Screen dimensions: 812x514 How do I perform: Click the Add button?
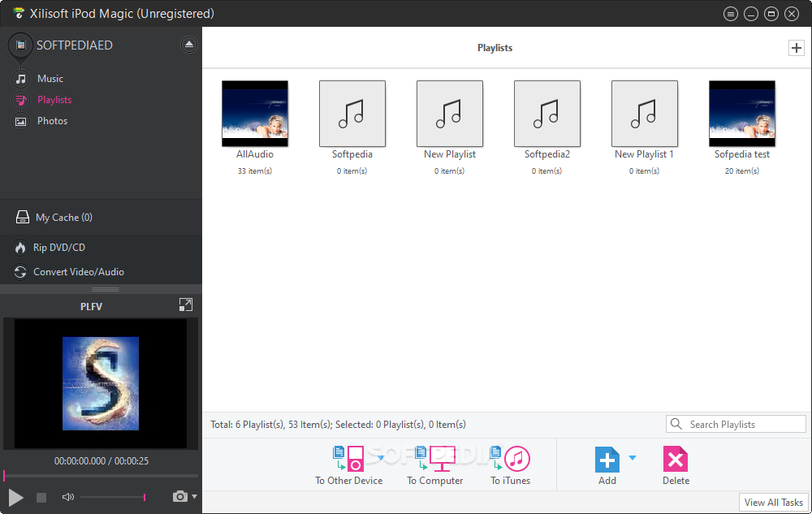tap(607, 465)
